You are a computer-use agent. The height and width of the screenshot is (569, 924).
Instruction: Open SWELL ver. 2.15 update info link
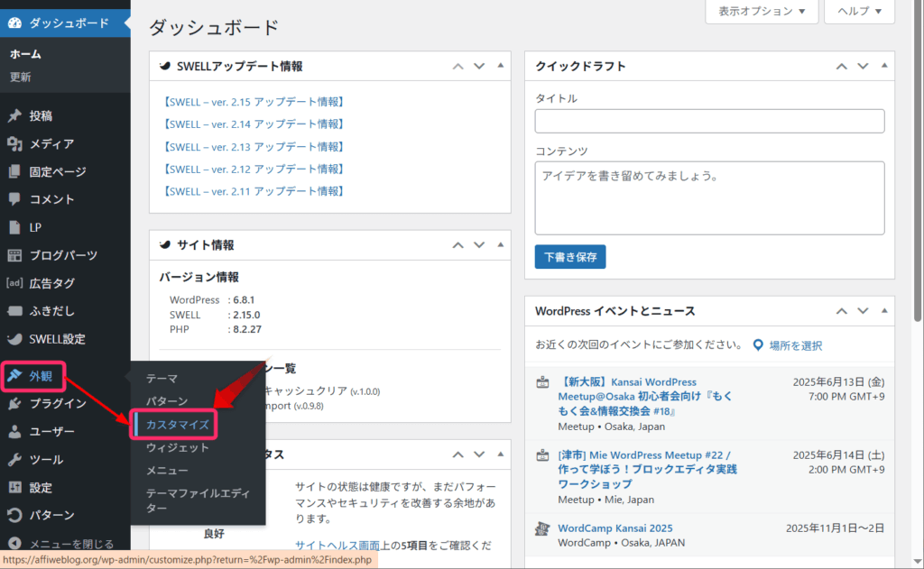[x=253, y=102]
